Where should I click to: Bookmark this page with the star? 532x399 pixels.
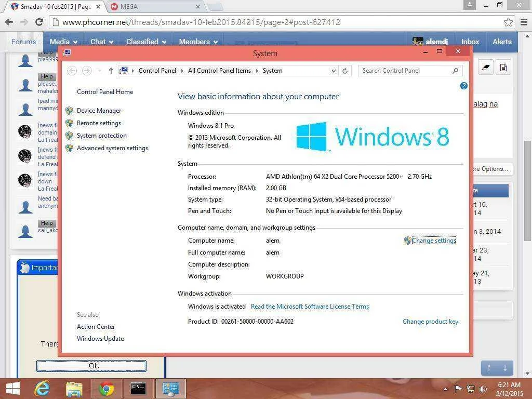(508, 22)
